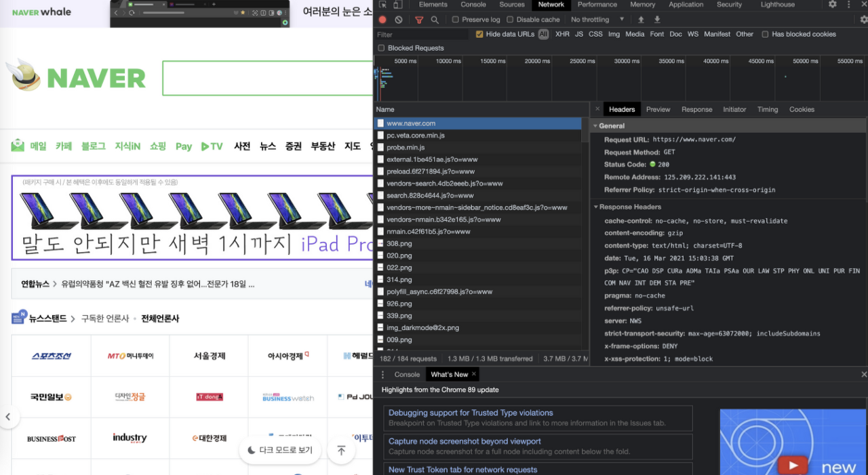This screenshot has width=868, height=475.
Task: Open Debugging support for Trusted Type violations
Action: [x=471, y=413]
